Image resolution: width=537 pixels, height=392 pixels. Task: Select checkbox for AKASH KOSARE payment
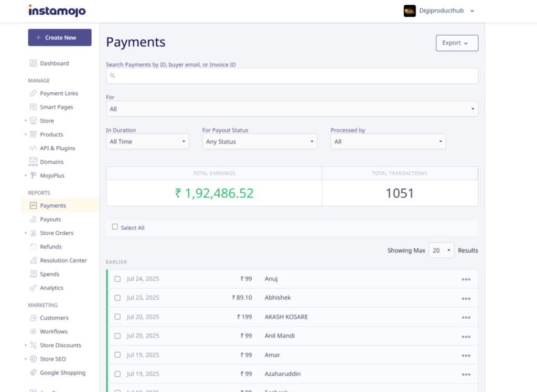(x=117, y=317)
